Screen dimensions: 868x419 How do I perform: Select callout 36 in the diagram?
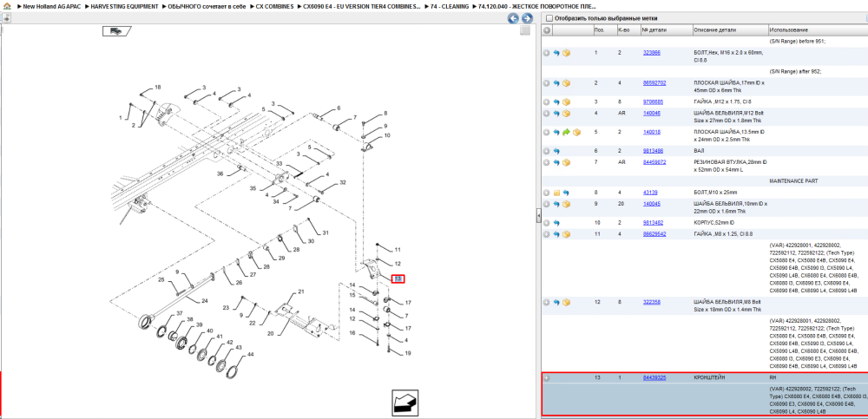pyautogui.click(x=220, y=173)
